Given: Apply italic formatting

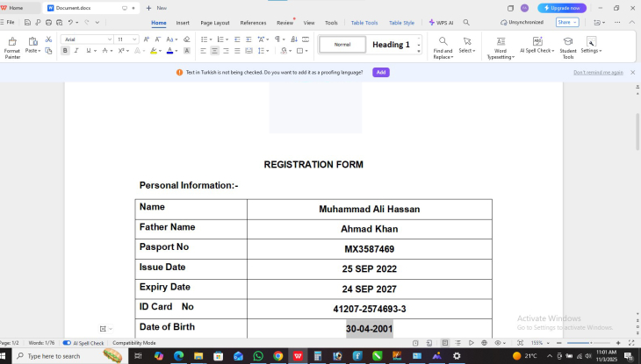Looking at the screenshot, I should click(76, 51).
